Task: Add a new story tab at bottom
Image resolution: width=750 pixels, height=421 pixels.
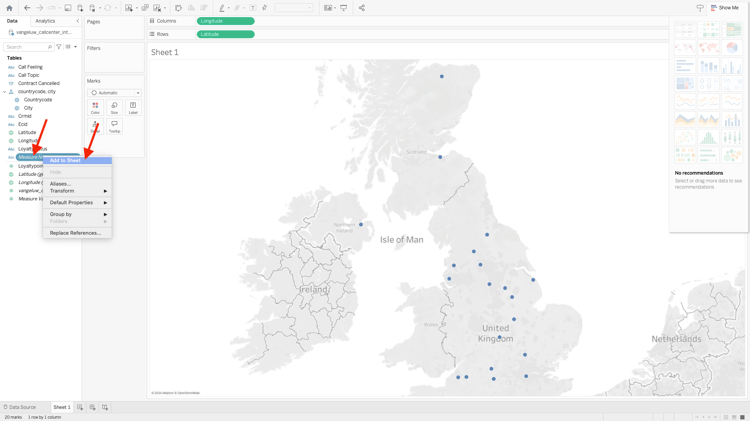Action: 105,407
